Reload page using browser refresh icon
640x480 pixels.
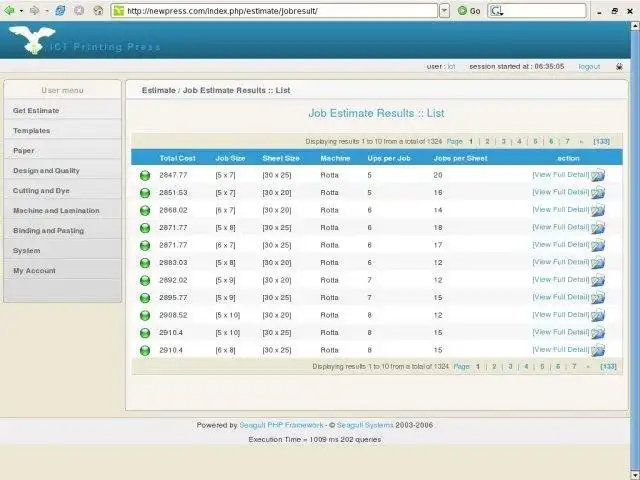(x=60, y=11)
